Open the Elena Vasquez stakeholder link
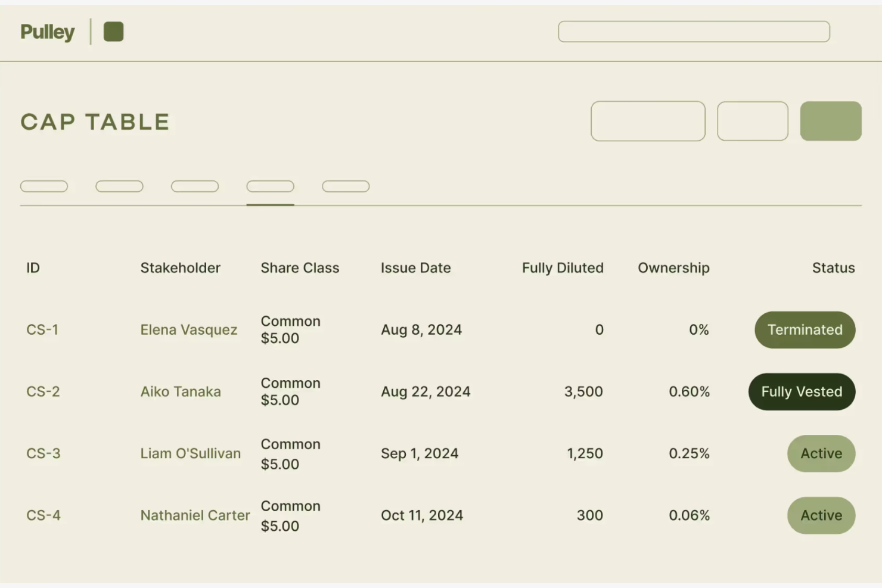Image resolution: width=882 pixels, height=588 pixels. [188, 329]
